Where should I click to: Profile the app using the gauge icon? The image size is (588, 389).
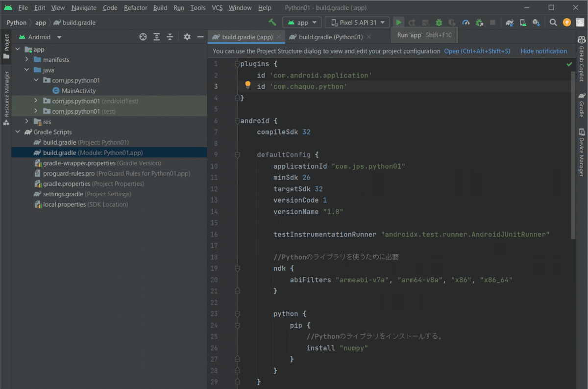point(465,22)
